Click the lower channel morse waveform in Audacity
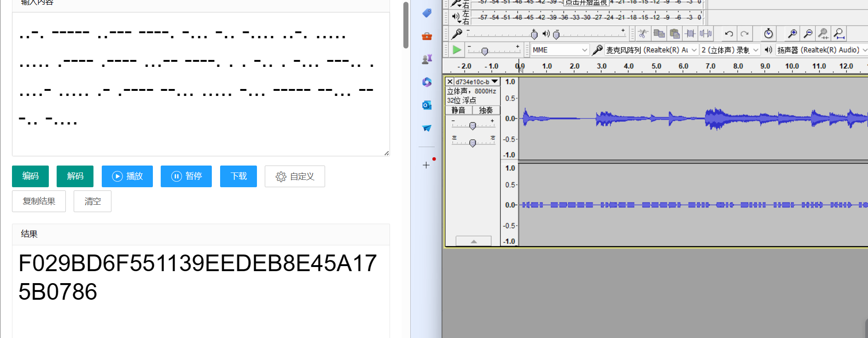 [x=693, y=204]
